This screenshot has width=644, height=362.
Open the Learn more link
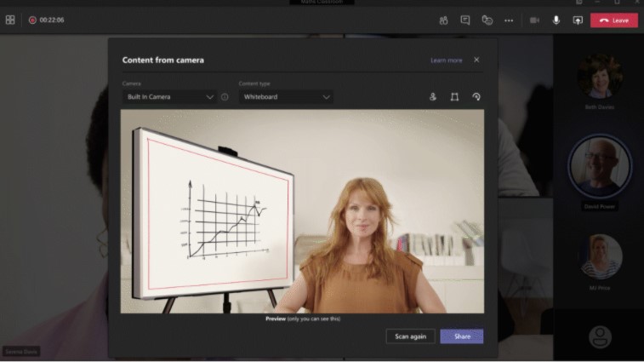pyautogui.click(x=447, y=60)
